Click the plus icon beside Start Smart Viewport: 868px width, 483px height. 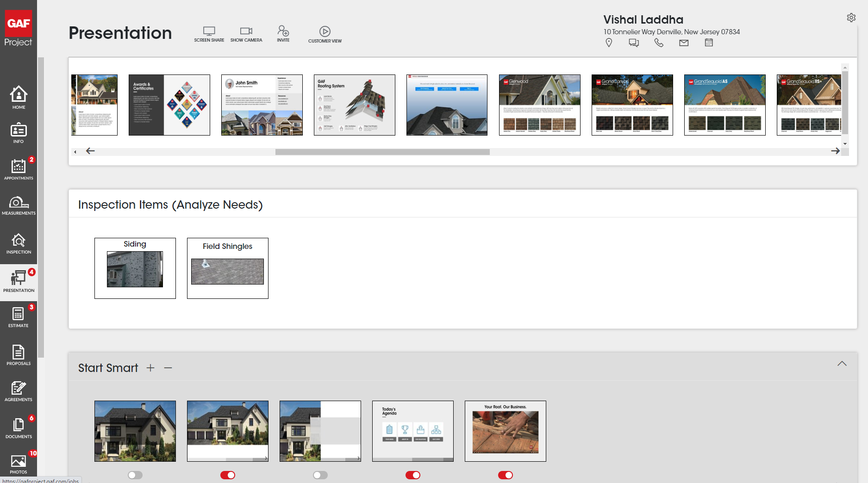[150, 368]
